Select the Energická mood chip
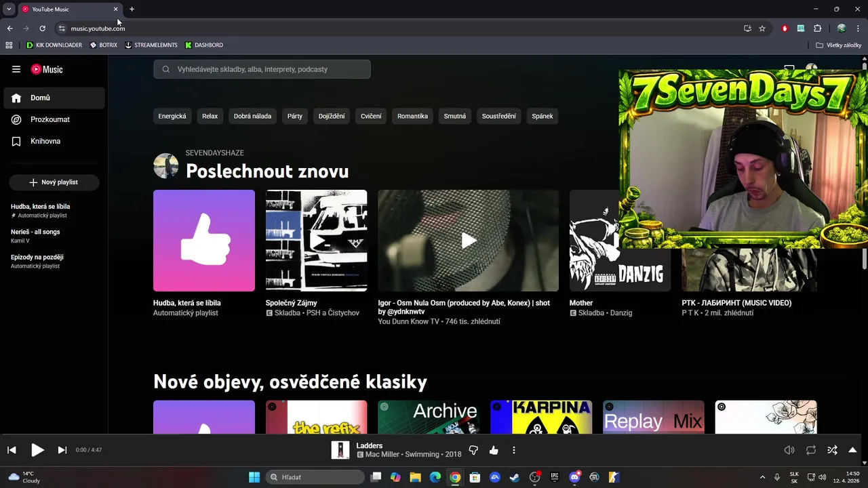868x488 pixels. pos(172,116)
